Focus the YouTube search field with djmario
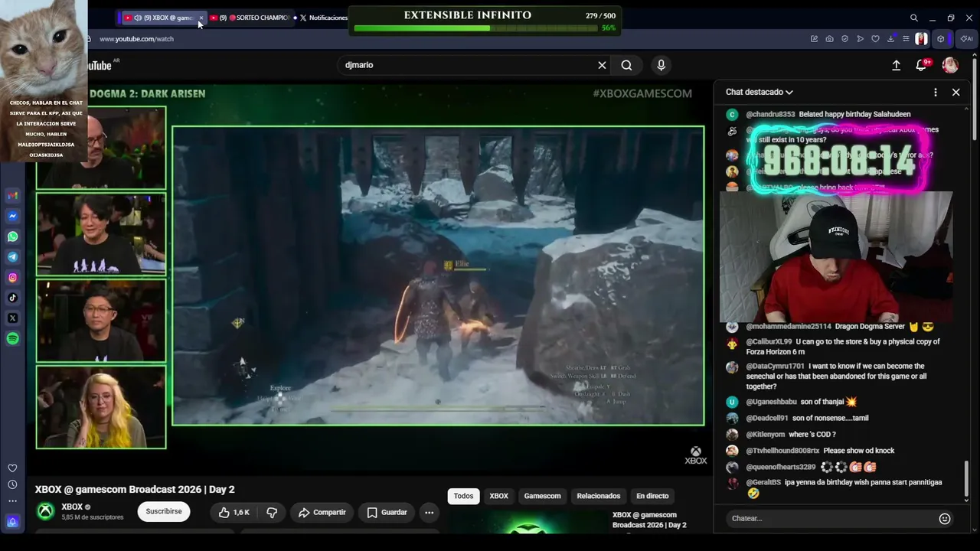Image resolution: width=980 pixels, height=551 pixels. 467,65
